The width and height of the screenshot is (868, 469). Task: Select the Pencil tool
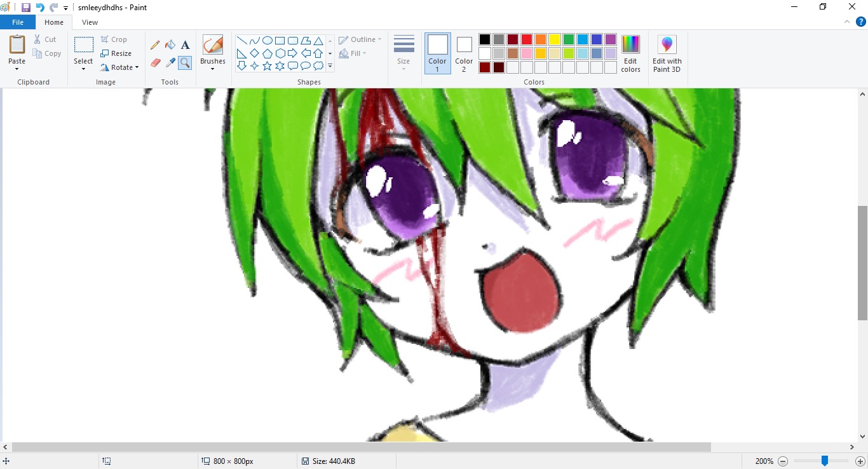155,45
